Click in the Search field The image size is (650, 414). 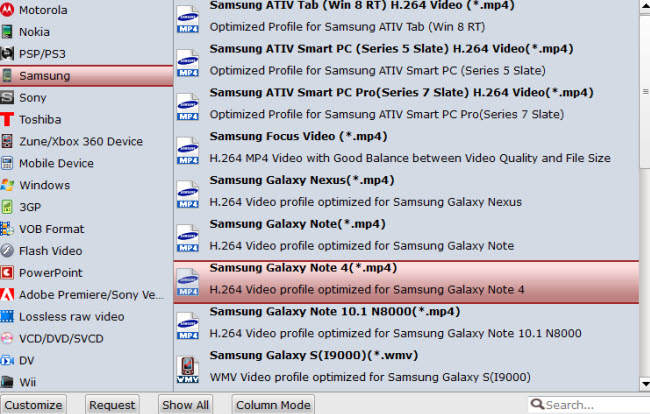coord(589,404)
